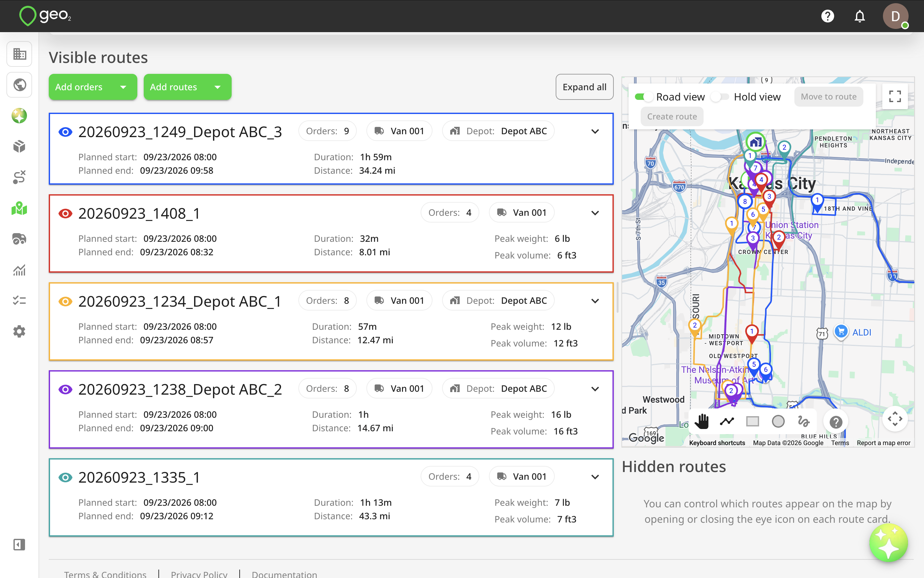Open the sparkle AI assistant button
Image resolution: width=924 pixels, height=578 pixels.
(888, 543)
